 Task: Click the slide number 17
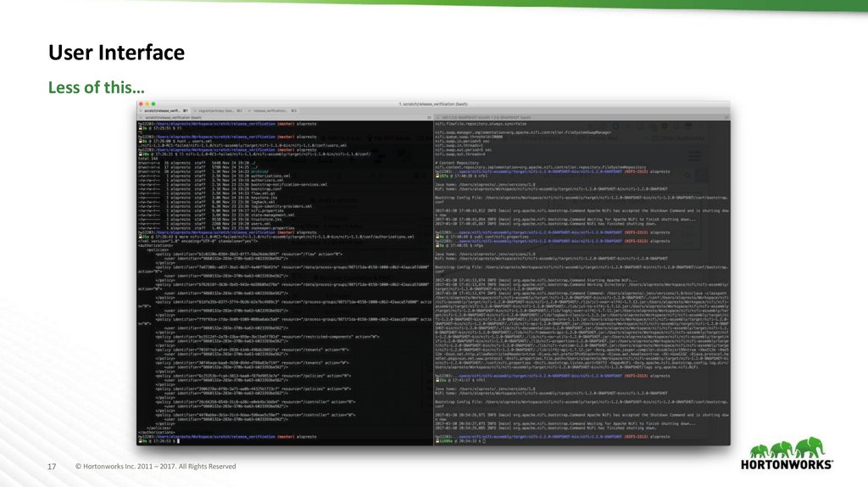pyautogui.click(x=52, y=467)
